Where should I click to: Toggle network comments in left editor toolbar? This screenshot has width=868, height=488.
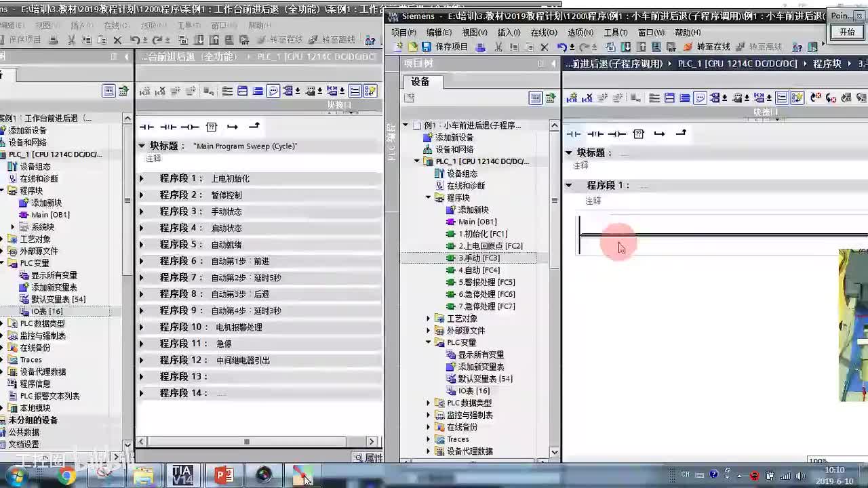273,91
